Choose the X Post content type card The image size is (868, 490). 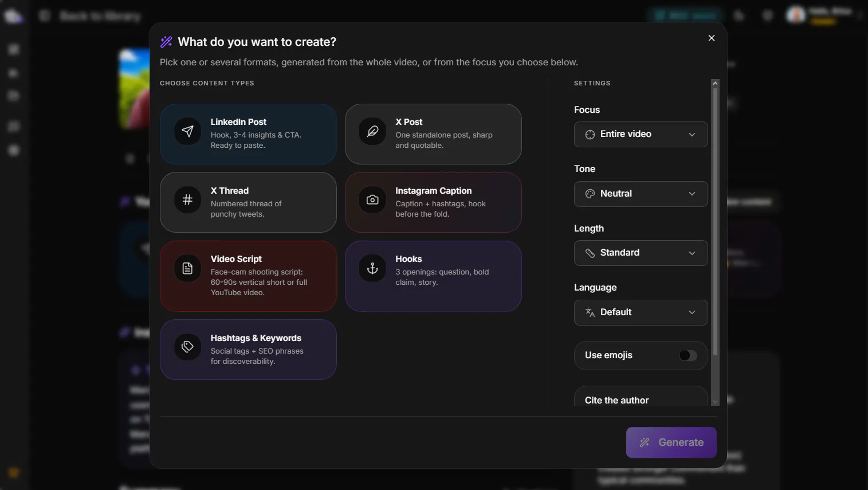click(433, 134)
